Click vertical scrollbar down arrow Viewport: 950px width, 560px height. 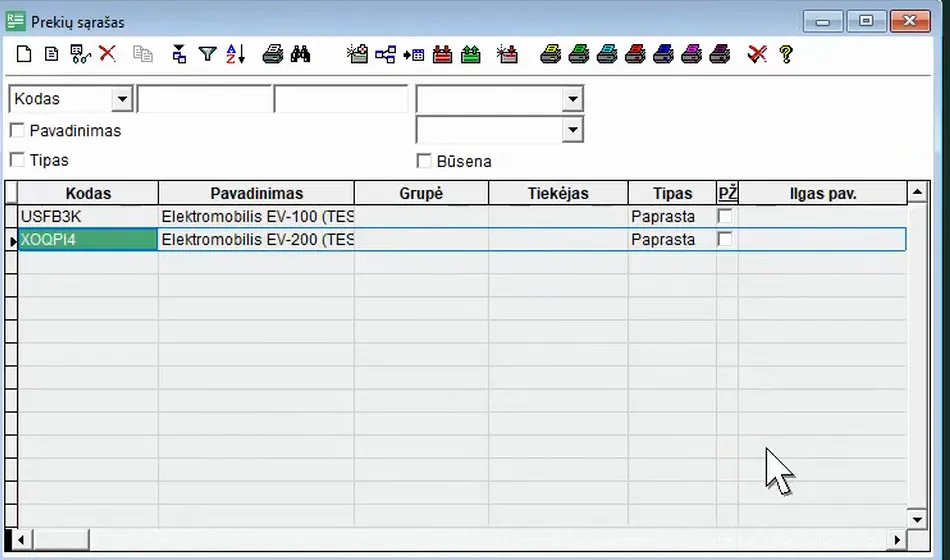click(x=917, y=519)
